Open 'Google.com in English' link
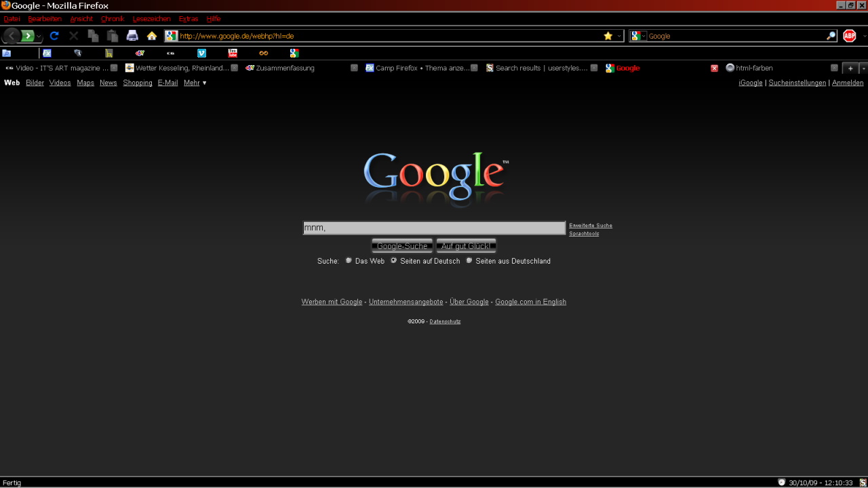Image resolution: width=868 pixels, height=488 pixels. pyautogui.click(x=530, y=302)
